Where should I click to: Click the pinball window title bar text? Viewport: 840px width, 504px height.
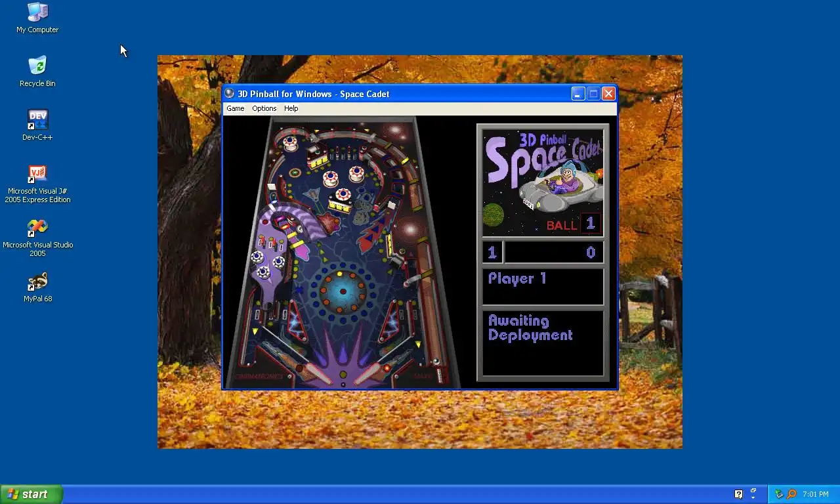point(313,94)
